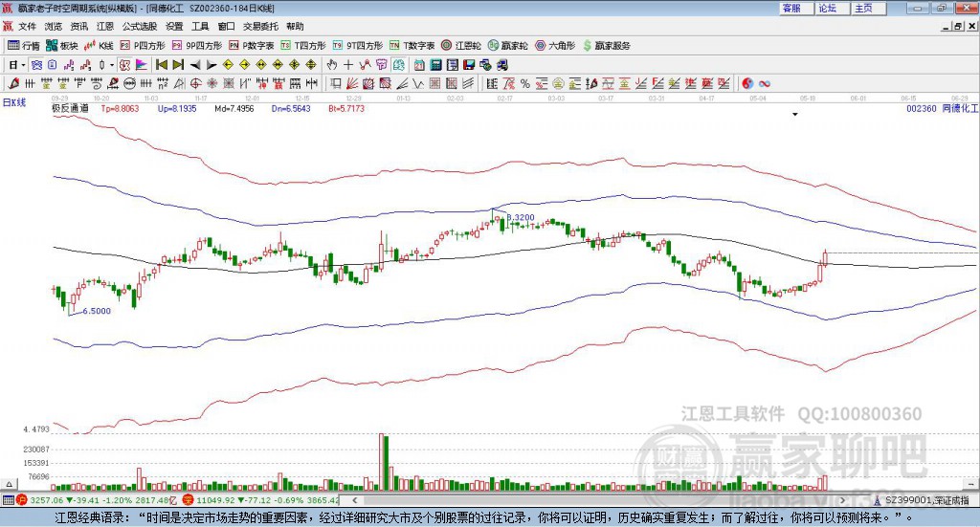Select the hand pan tool
Image resolution: width=980 pixels, height=527 pixels.
click(x=332, y=65)
